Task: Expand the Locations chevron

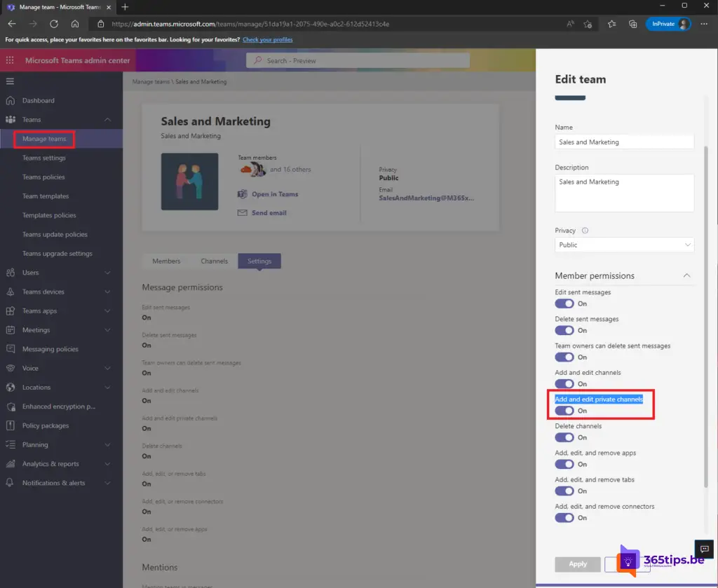Action: (x=107, y=387)
